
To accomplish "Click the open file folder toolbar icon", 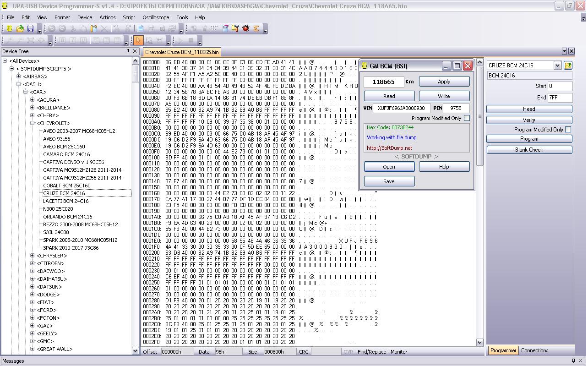I will (20, 28).
